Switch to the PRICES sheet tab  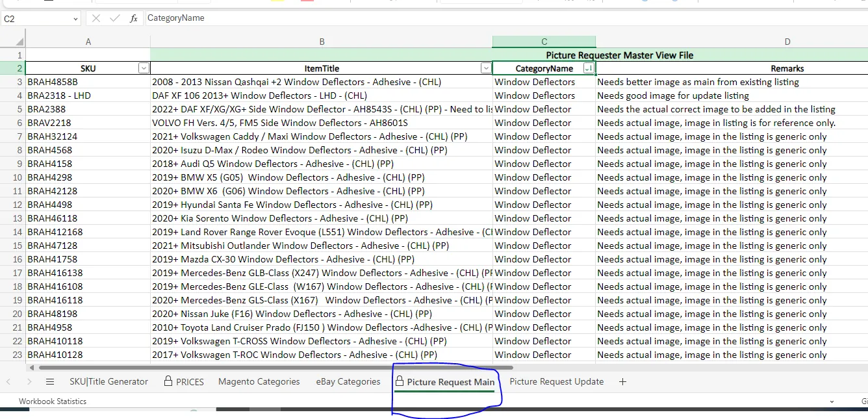click(x=184, y=381)
